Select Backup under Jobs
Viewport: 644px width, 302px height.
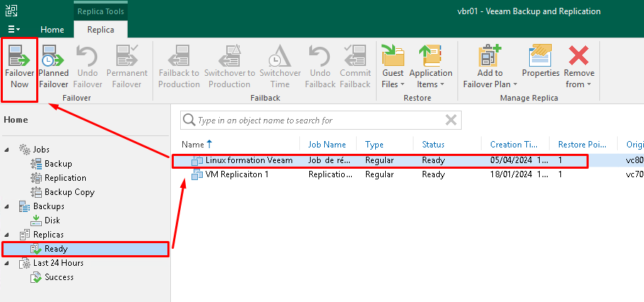[58, 164]
